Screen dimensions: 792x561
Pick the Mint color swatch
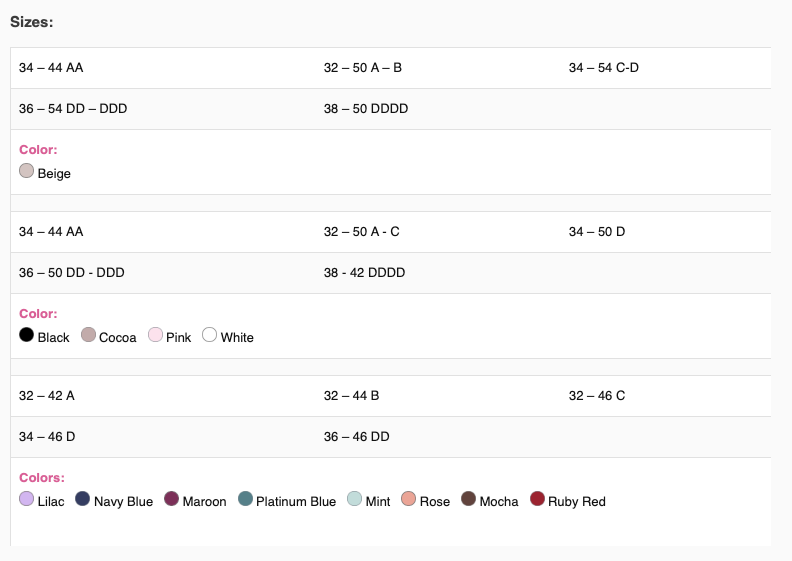tap(355, 499)
